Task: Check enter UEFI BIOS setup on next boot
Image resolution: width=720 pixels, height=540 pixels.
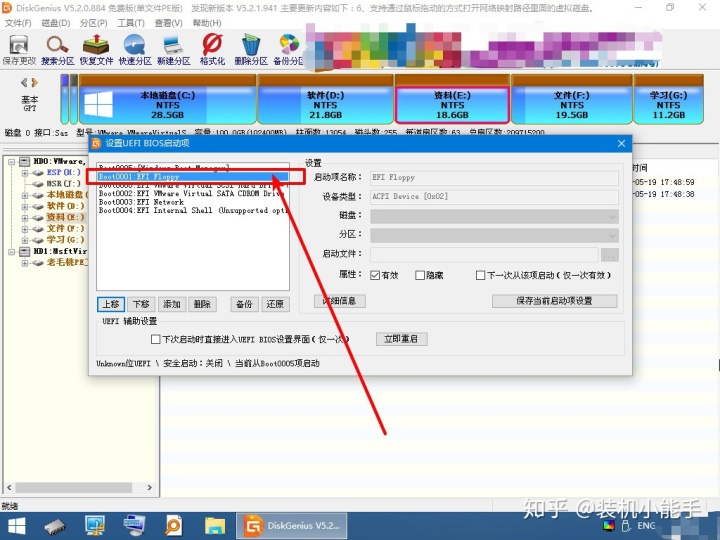Action: click(x=156, y=339)
